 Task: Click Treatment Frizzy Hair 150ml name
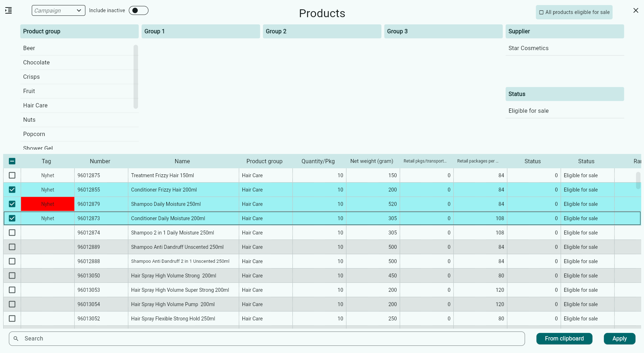(x=162, y=175)
